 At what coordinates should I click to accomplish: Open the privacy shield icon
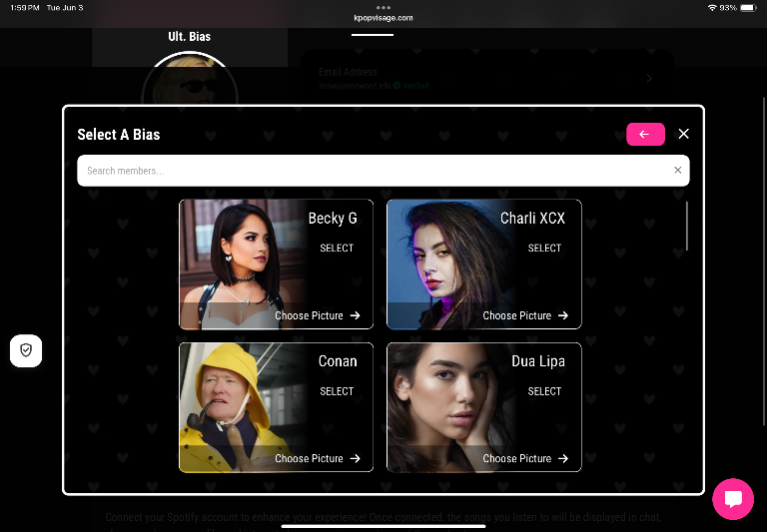click(x=26, y=350)
